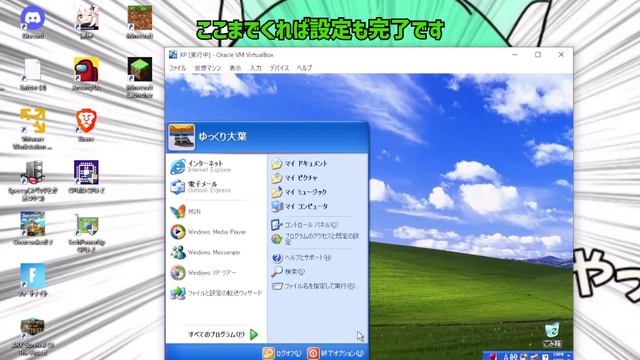
Task: Click the ログオフ button
Action: click(x=282, y=353)
